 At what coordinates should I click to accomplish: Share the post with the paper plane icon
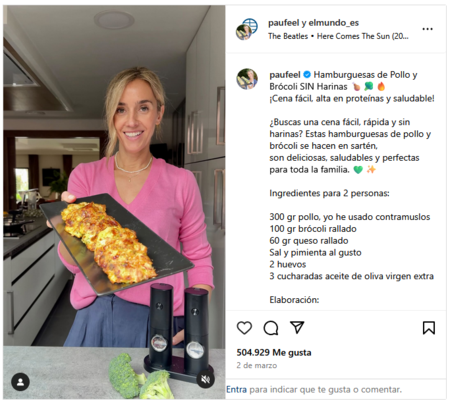(x=297, y=327)
